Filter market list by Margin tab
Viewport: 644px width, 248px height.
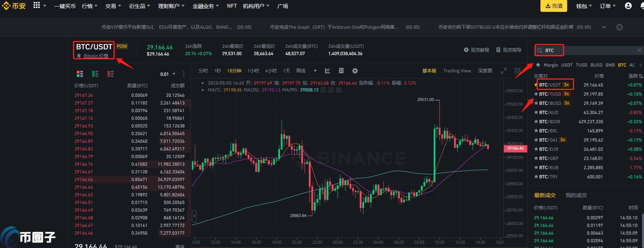click(x=551, y=65)
